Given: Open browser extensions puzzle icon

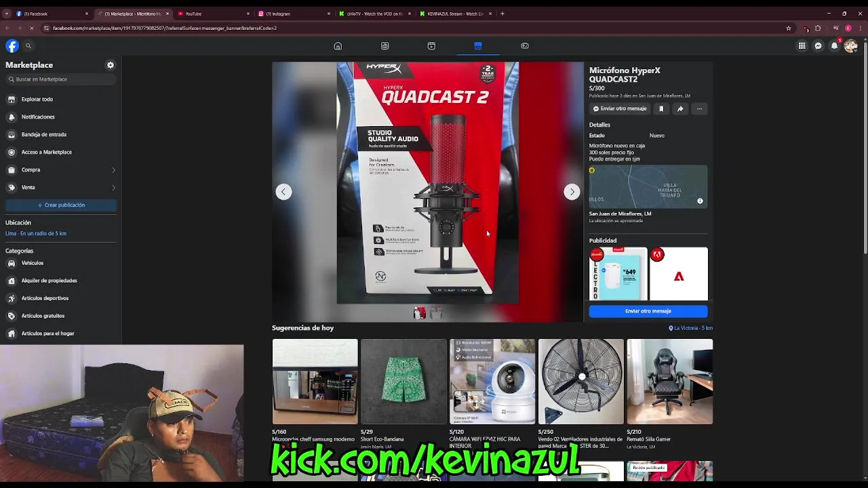Looking at the screenshot, I should coord(818,28).
